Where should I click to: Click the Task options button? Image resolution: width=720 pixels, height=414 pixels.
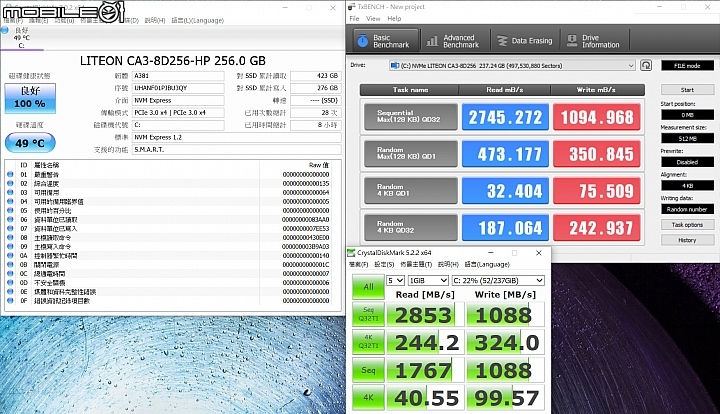(x=687, y=225)
